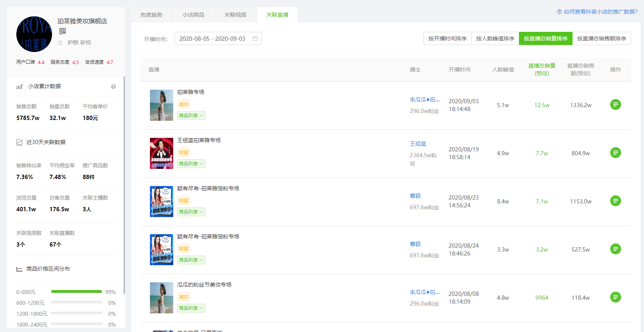Open details for the 王祖蓝珀莱雅专场 row

tap(615, 153)
